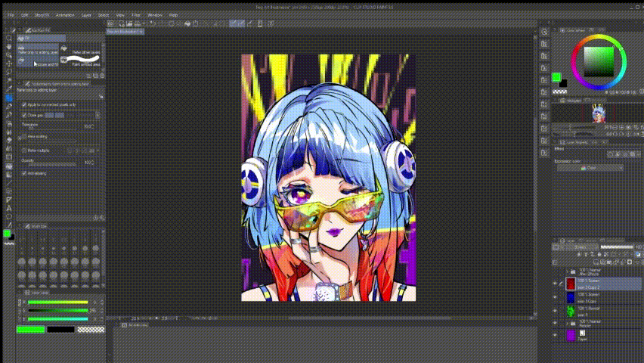Select the Hand move tool
Screen dimensions: 644x363
pyautogui.click(x=9, y=46)
